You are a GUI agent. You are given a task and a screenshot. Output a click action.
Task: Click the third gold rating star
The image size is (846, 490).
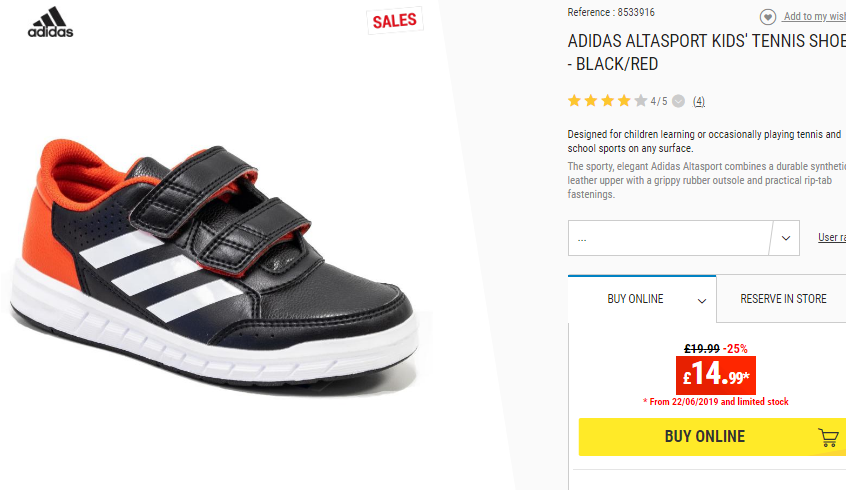pos(608,101)
